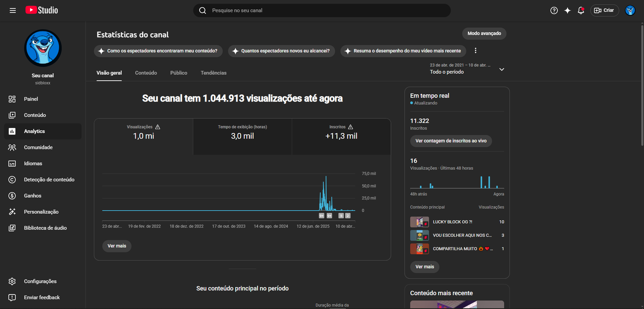
Task: Open Detecção de conteúdo section
Action: tap(49, 180)
